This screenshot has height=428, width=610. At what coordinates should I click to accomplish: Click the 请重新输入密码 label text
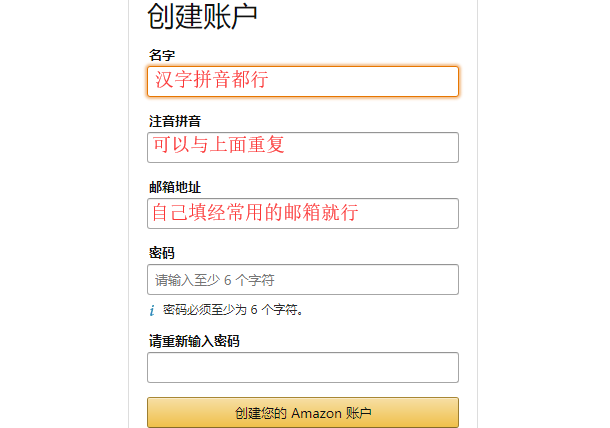tap(194, 341)
